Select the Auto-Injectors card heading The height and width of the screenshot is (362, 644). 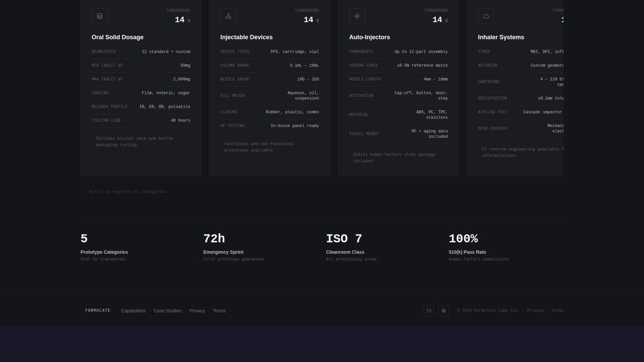pos(369,37)
